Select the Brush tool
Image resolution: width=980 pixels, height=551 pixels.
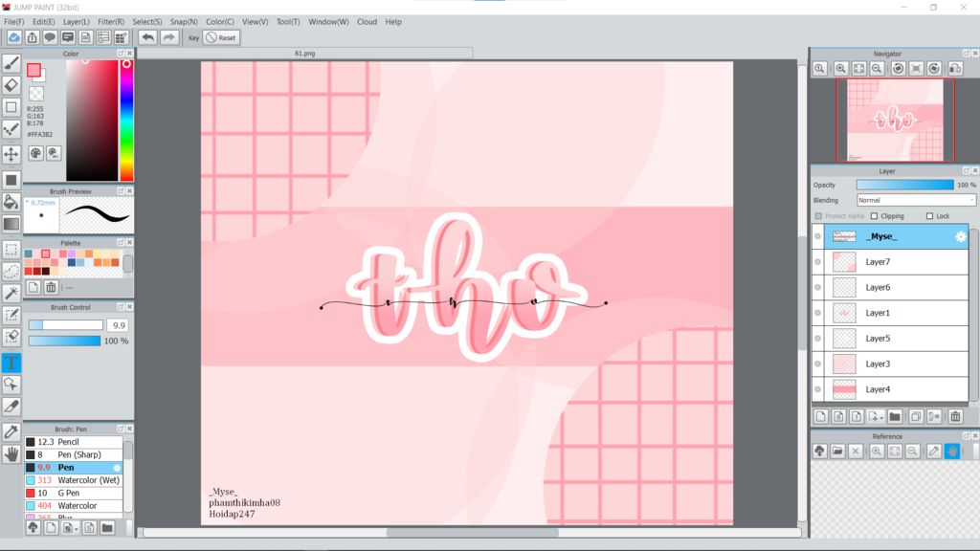click(x=11, y=63)
